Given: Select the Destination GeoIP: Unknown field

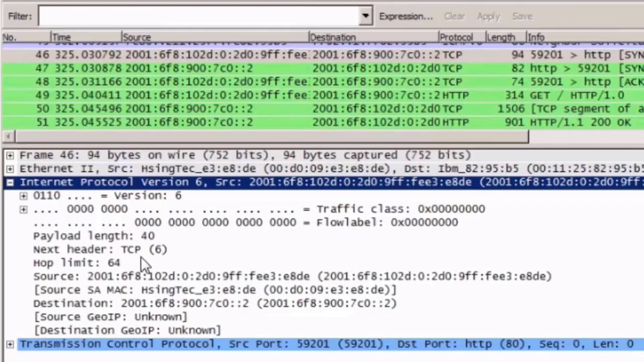Looking at the screenshot, I should pos(127,330).
